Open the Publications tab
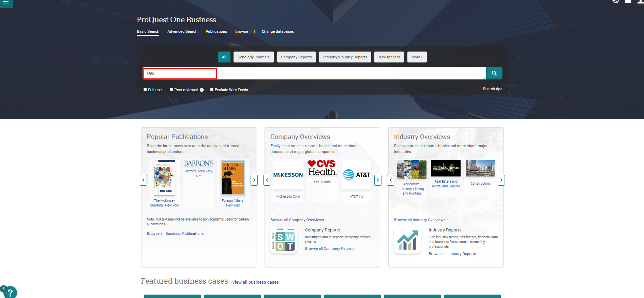The image size is (644, 298). (x=216, y=31)
